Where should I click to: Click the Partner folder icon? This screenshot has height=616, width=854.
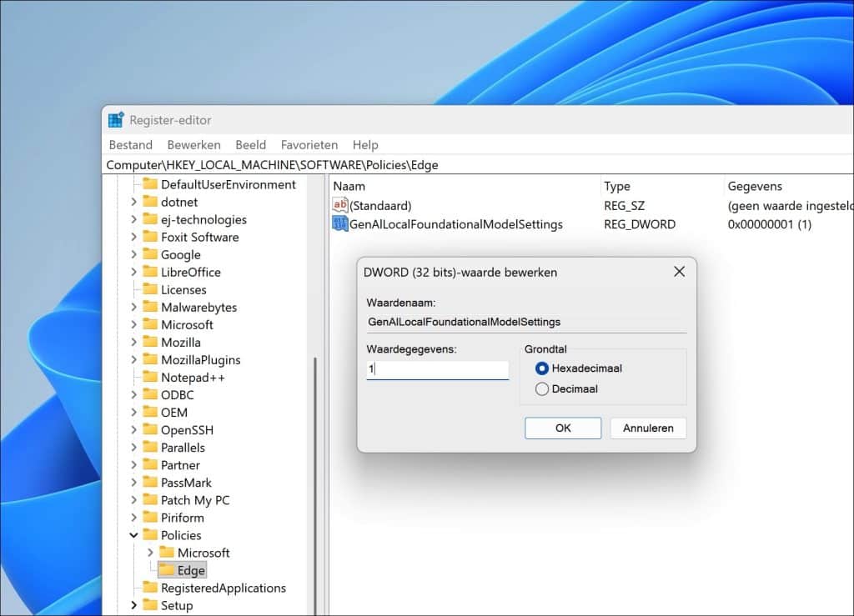click(x=150, y=465)
